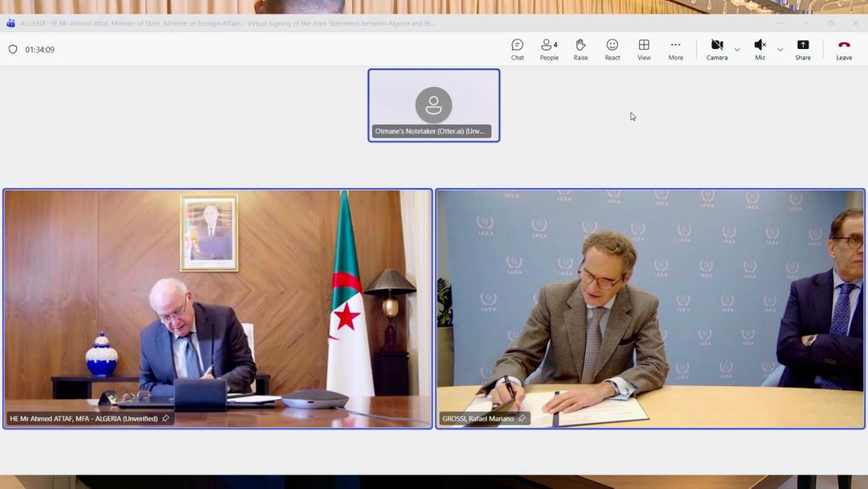Open the React emoji menu
The height and width of the screenshot is (489, 868).
point(612,49)
